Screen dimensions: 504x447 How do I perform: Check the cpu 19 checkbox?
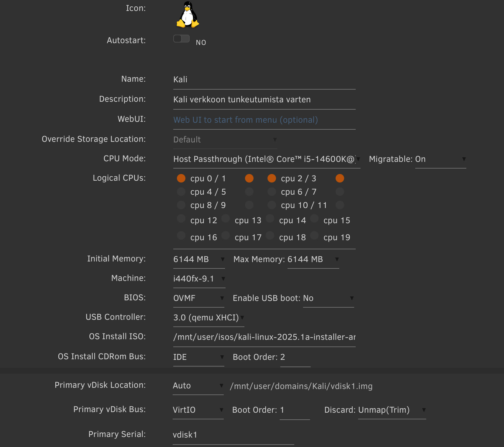point(314,235)
